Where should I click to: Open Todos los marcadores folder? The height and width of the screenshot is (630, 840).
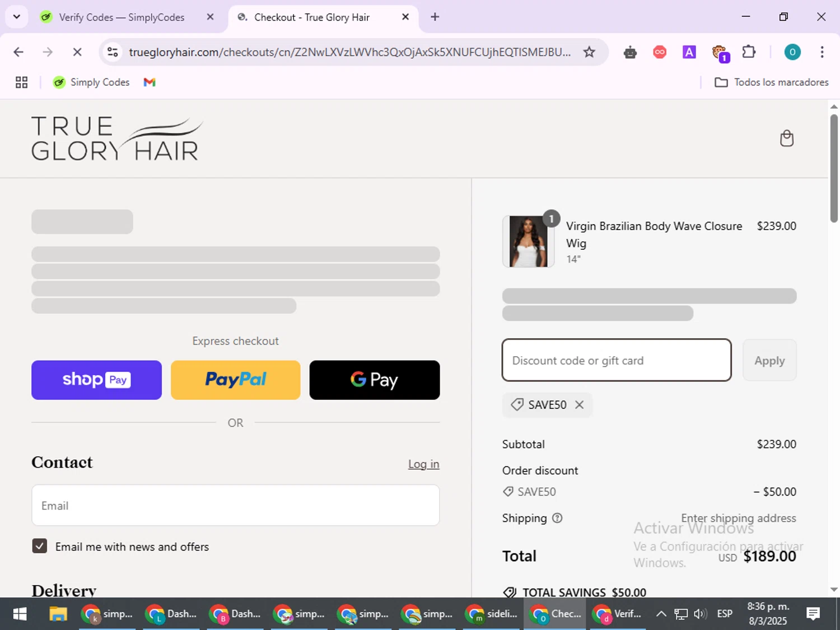point(772,82)
